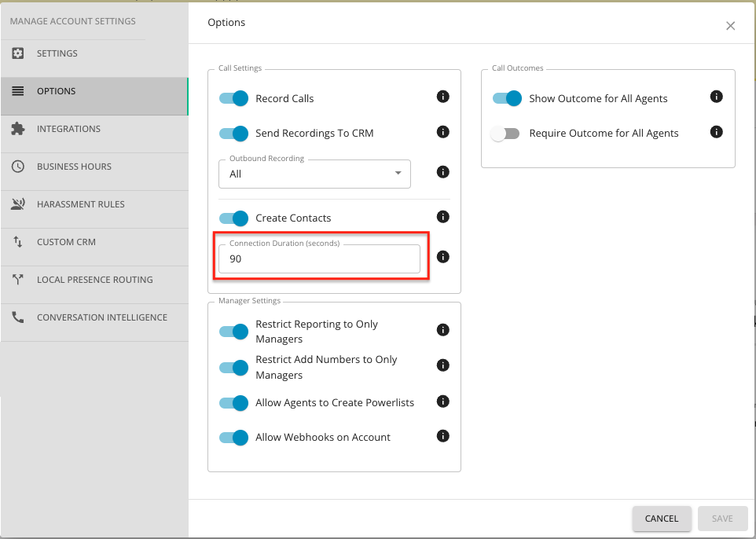Click the Local Presence Routing icon
This screenshot has width=756, height=539.
point(18,280)
